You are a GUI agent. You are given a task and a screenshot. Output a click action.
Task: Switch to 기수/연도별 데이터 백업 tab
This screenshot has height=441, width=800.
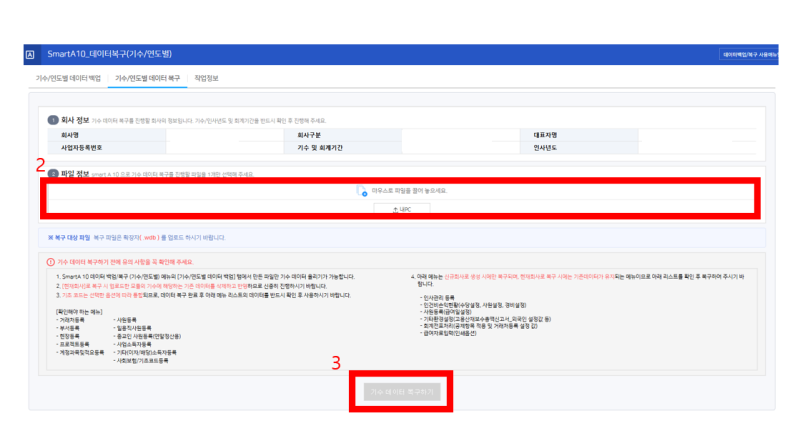[x=68, y=78]
